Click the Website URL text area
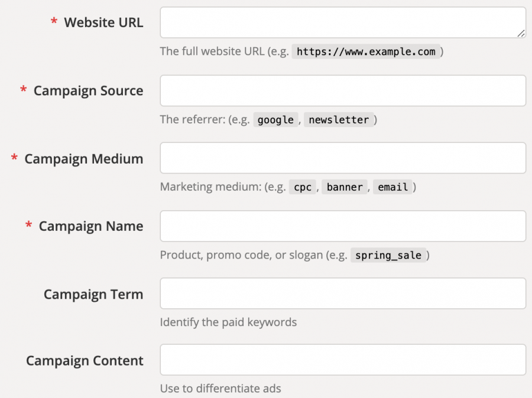The height and width of the screenshot is (398, 532). pyautogui.click(x=342, y=23)
